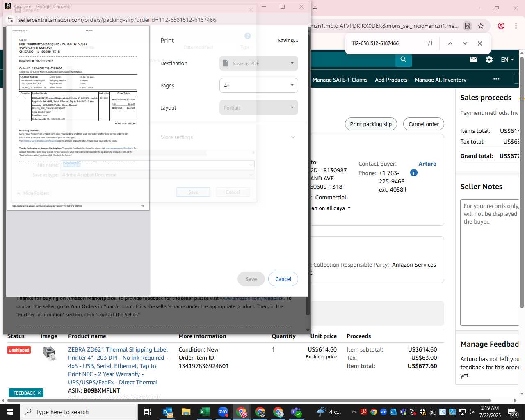Click the Seller Central search magnifier icon
Image resolution: width=525 pixels, height=420 pixels.
point(404,59)
